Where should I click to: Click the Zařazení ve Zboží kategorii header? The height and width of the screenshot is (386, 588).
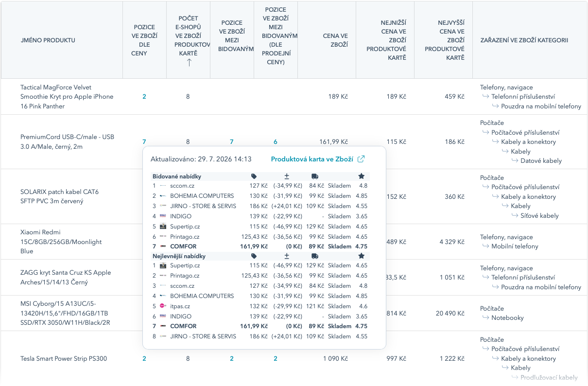click(524, 40)
